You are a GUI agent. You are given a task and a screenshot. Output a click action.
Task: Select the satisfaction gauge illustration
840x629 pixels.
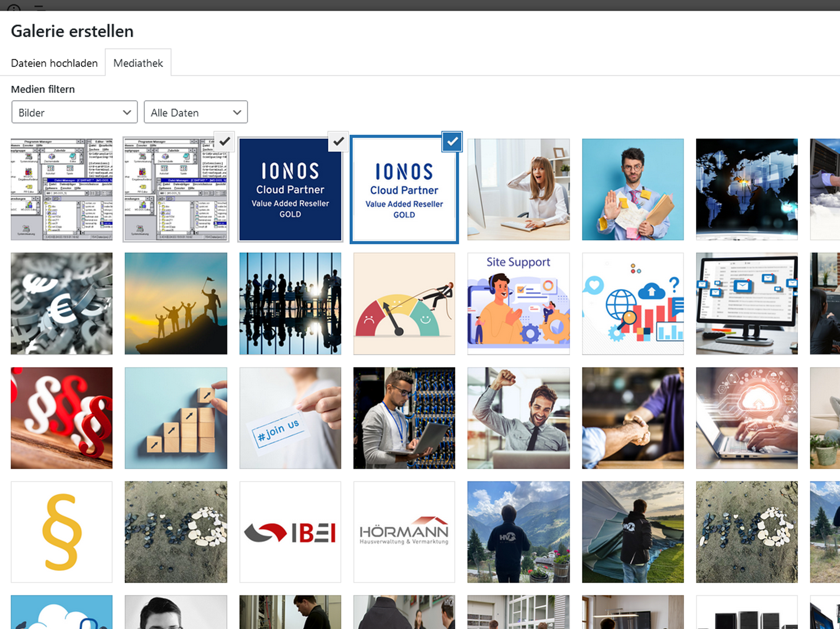tap(404, 304)
